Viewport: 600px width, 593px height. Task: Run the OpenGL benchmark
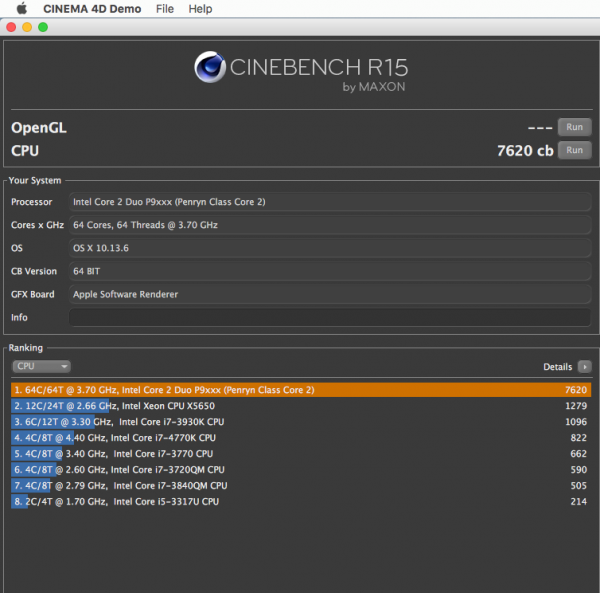pos(574,127)
